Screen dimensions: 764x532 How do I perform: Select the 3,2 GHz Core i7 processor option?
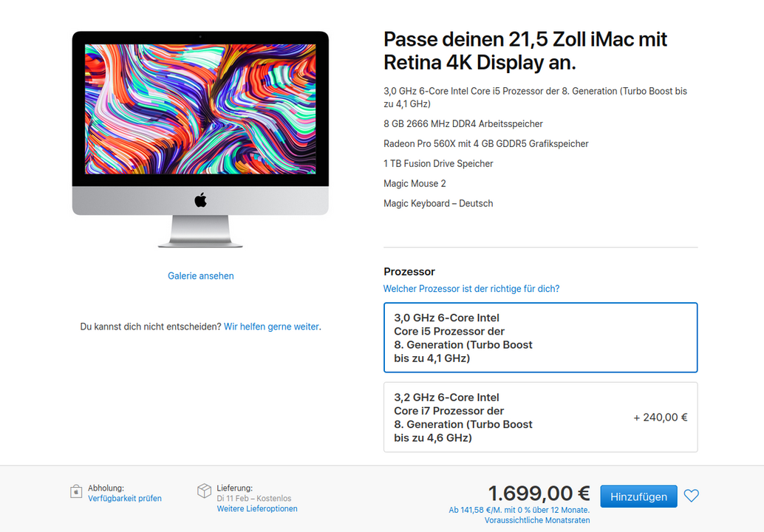click(540, 417)
